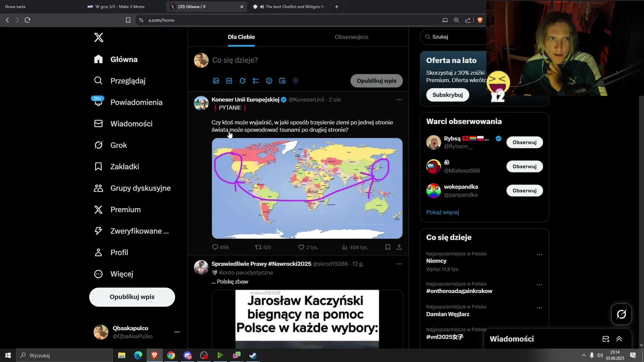644x362 pixels.
Task: Click large Opublikuj wpis sidebar button
Action: point(132,297)
